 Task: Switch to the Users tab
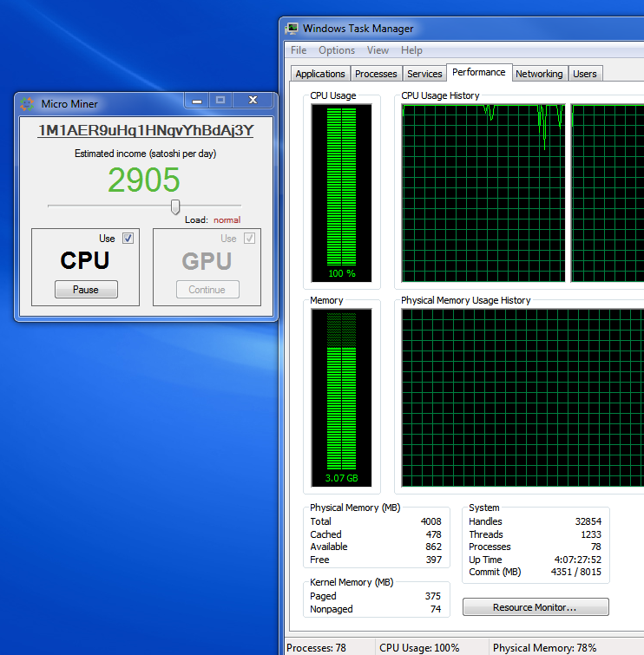click(585, 74)
